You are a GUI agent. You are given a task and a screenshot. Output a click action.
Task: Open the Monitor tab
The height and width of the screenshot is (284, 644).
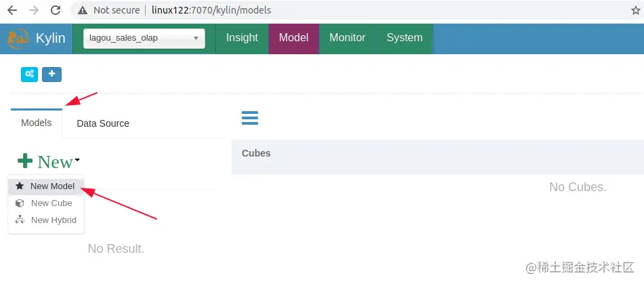point(347,38)
